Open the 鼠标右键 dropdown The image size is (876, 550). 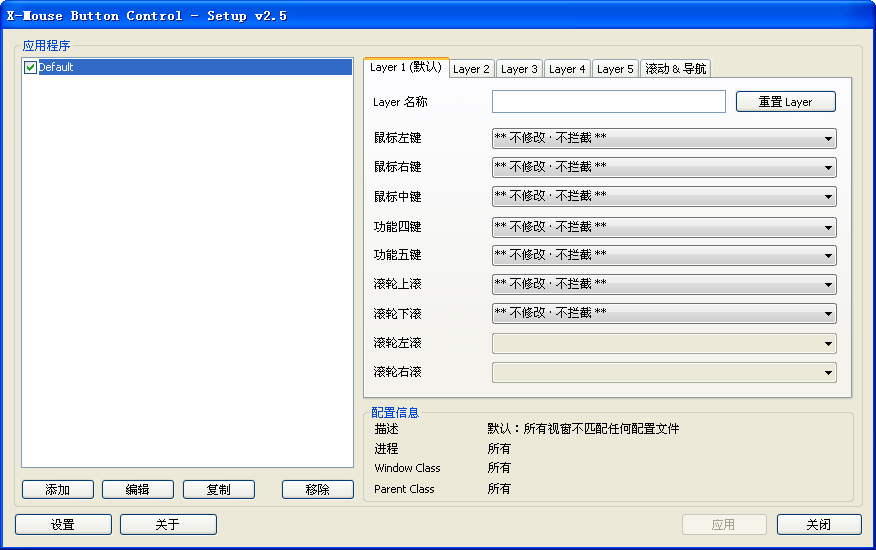click(664, 167)
